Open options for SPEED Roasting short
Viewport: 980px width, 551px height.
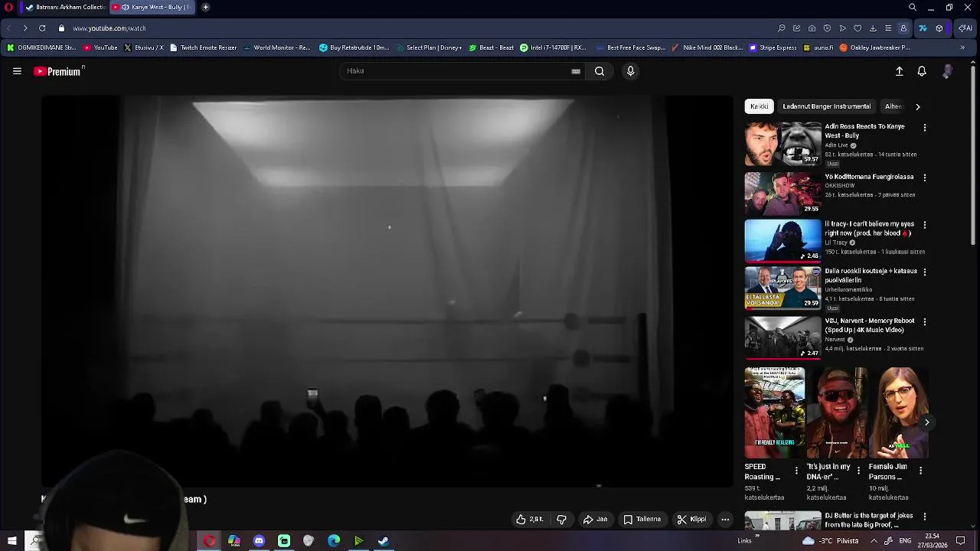796,471
